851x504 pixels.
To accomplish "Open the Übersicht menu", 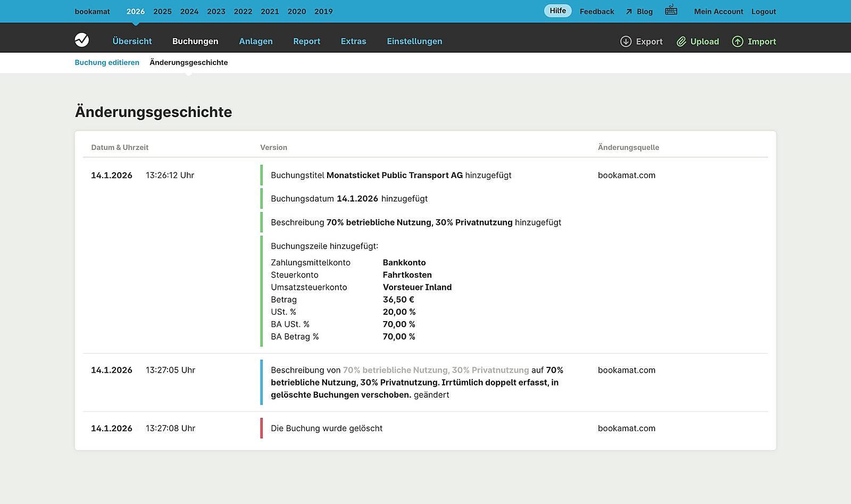I will pyautogui.click(x=132, y=41).
